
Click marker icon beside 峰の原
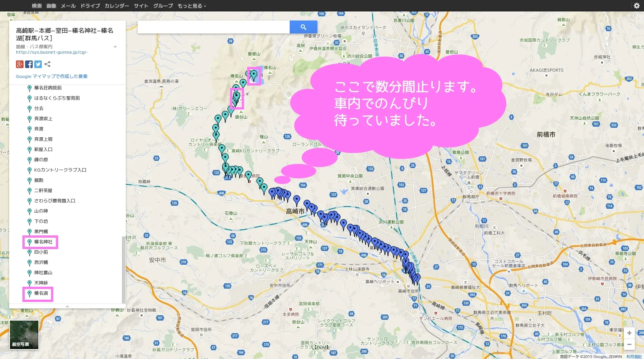[x=29, y=160]
